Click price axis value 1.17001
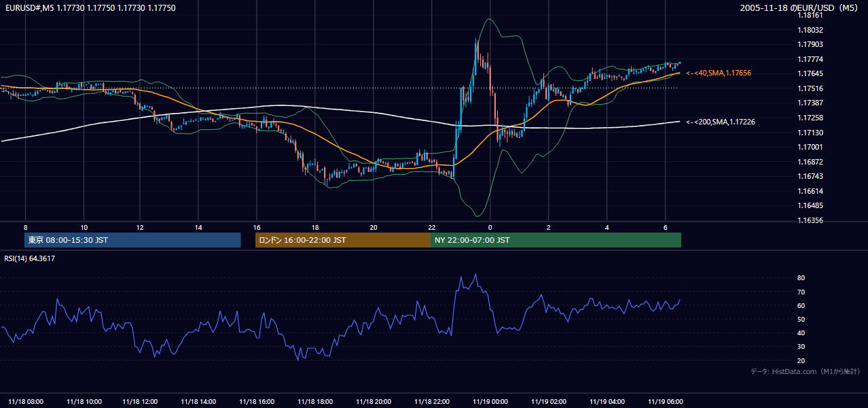The image size is (868, 408). (810, 147)
